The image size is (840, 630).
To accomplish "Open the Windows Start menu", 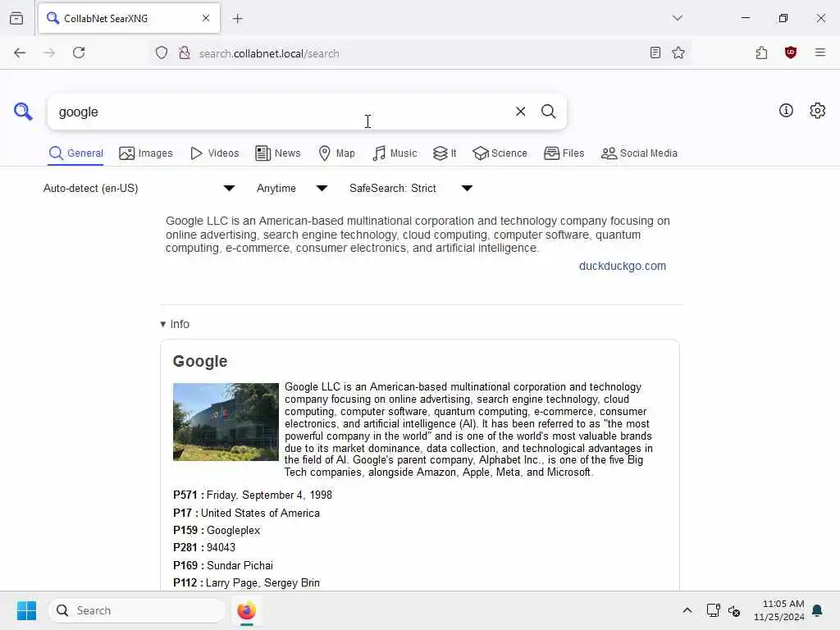I will (26, 610).
